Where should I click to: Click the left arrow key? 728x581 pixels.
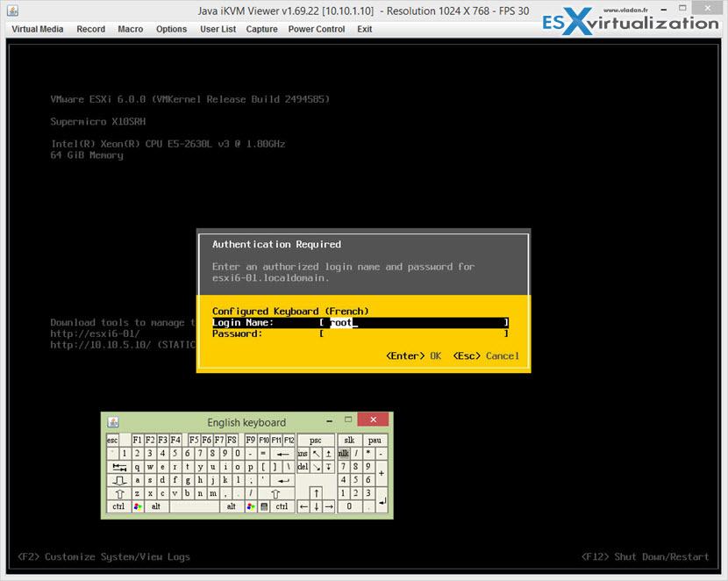(303, 506)
